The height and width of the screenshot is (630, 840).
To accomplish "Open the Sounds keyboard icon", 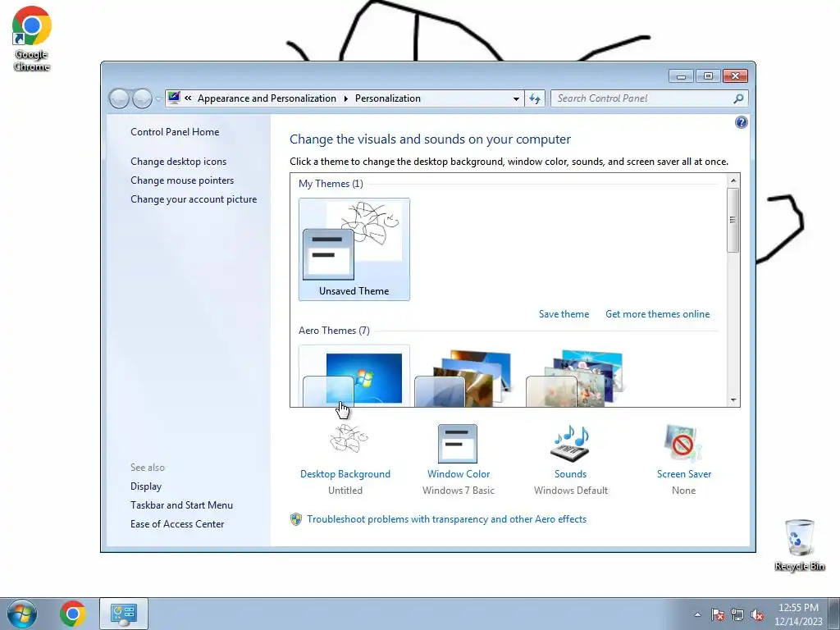I will [570, 444].
